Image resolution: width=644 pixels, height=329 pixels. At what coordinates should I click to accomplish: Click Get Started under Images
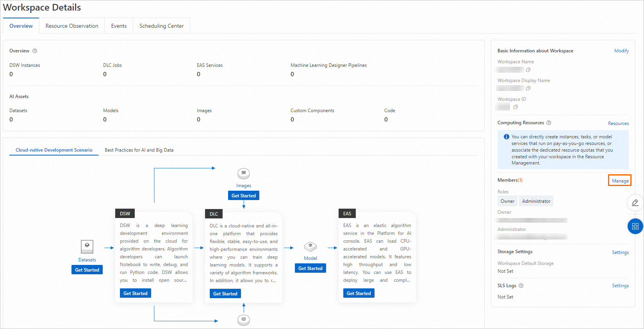[x=244, y=196]
